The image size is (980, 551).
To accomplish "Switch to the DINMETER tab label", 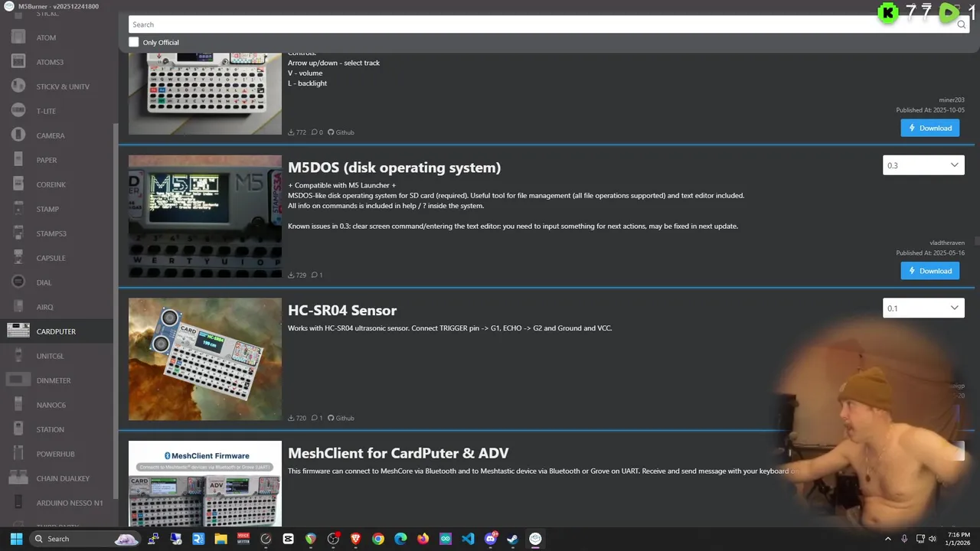I will [54, 380].
